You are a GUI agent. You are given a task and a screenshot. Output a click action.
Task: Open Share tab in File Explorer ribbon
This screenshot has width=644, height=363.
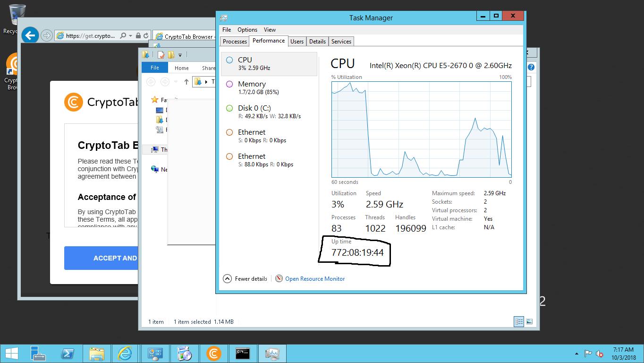point(208,68)
